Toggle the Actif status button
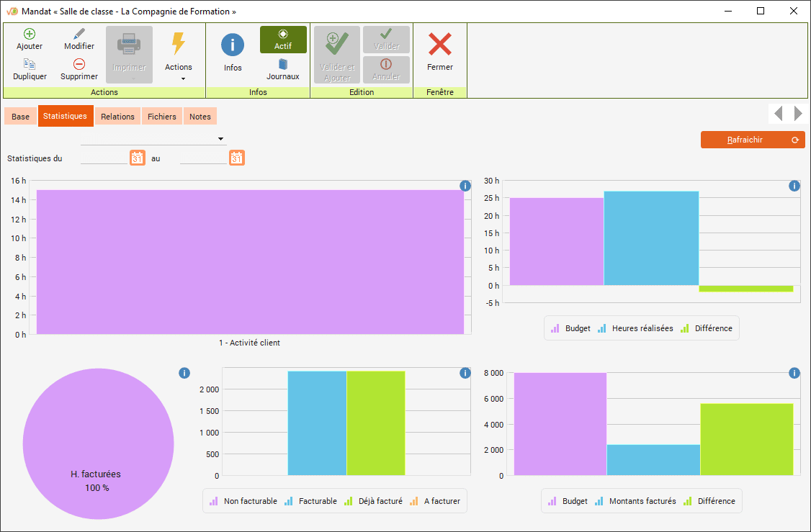The image size is (811, 532). coord(283,40)
